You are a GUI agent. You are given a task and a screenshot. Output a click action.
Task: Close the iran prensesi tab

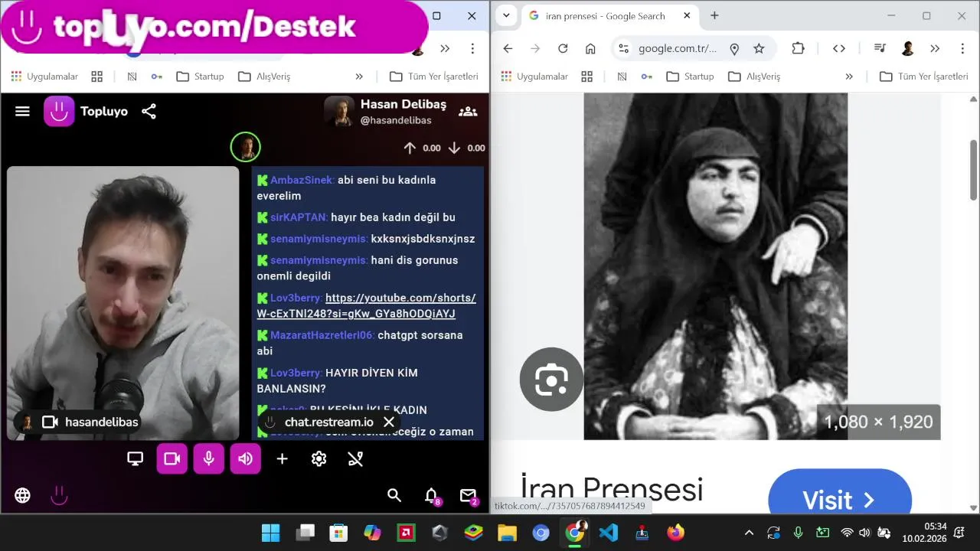[x=688, y=16]
